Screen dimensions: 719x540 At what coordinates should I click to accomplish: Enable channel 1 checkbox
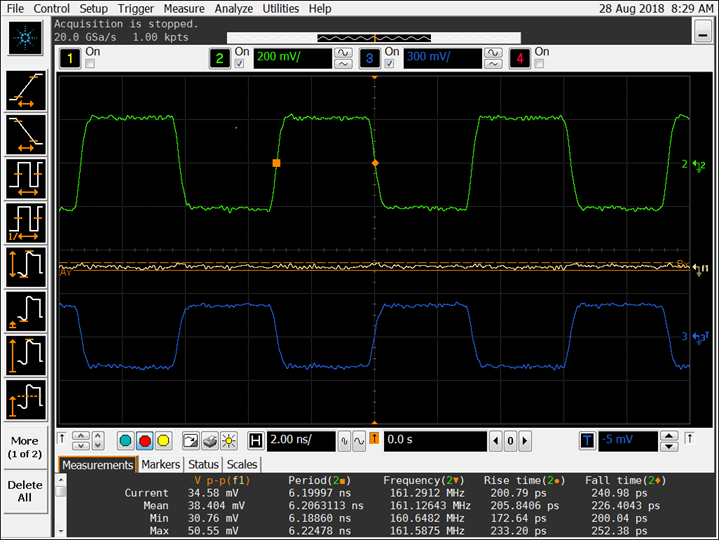point(90,64)
